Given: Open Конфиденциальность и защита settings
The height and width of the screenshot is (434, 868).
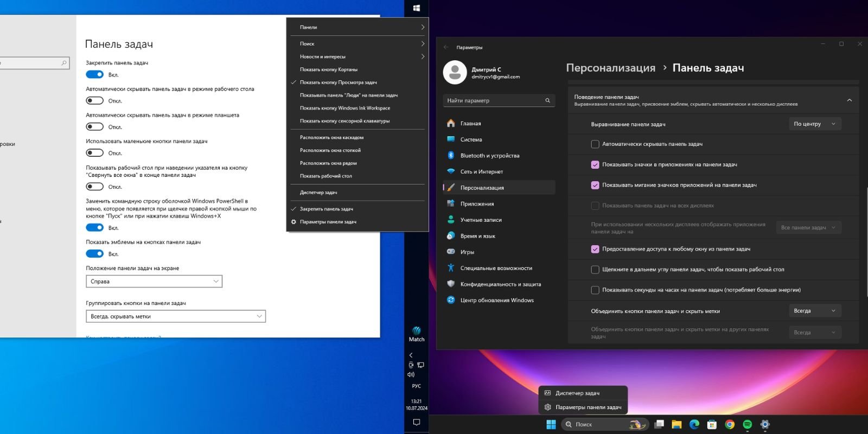Looking at the screenshot, I should point(499,284).
